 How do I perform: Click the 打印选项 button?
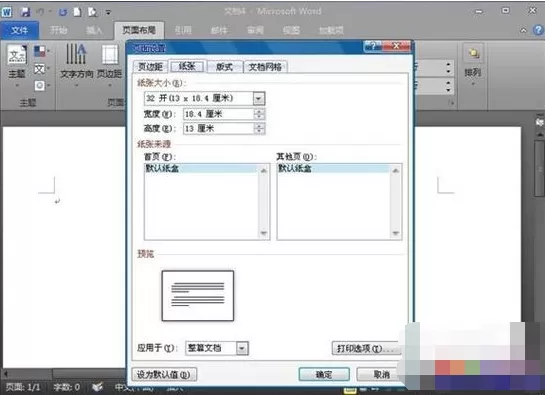click(x=367, y=348)
